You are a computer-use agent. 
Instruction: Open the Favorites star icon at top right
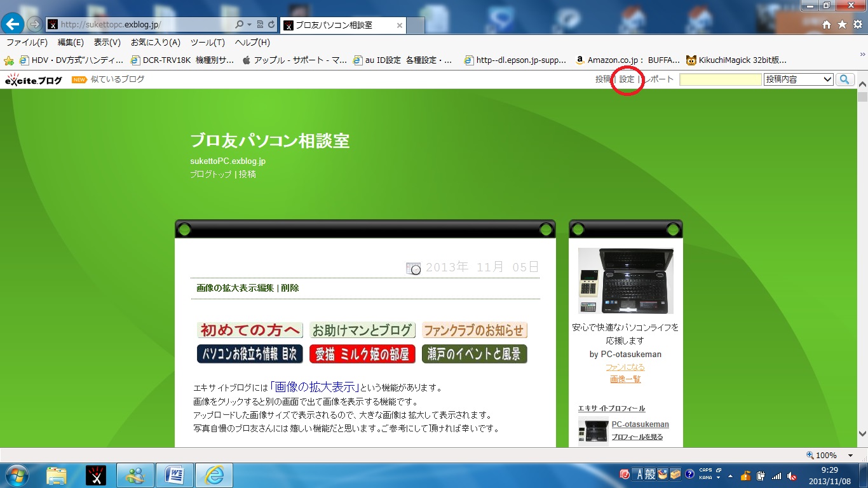click(842, 25)
